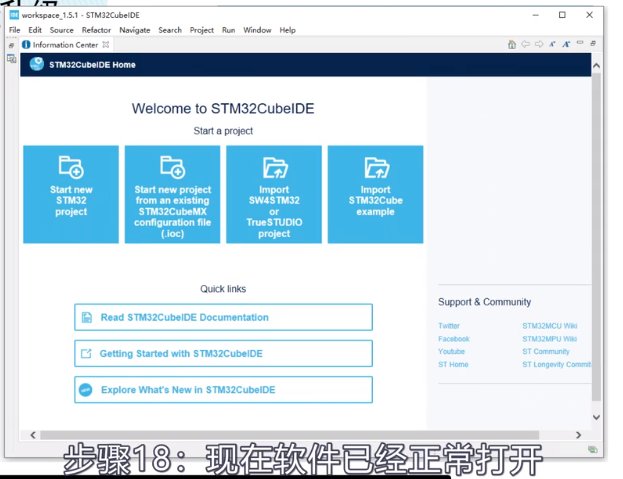Click the Support & Community heading
The width and height of the screenshot is (623, 479).
coord(484,302)
